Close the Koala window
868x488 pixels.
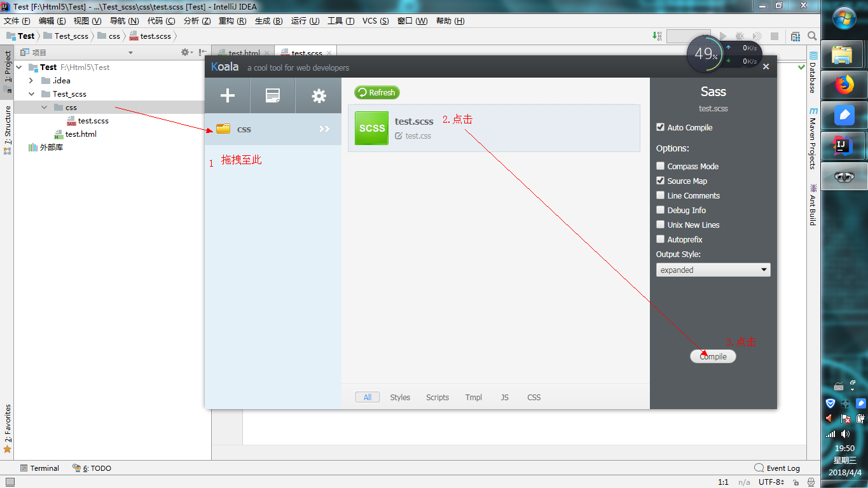[x=766, y=66]
